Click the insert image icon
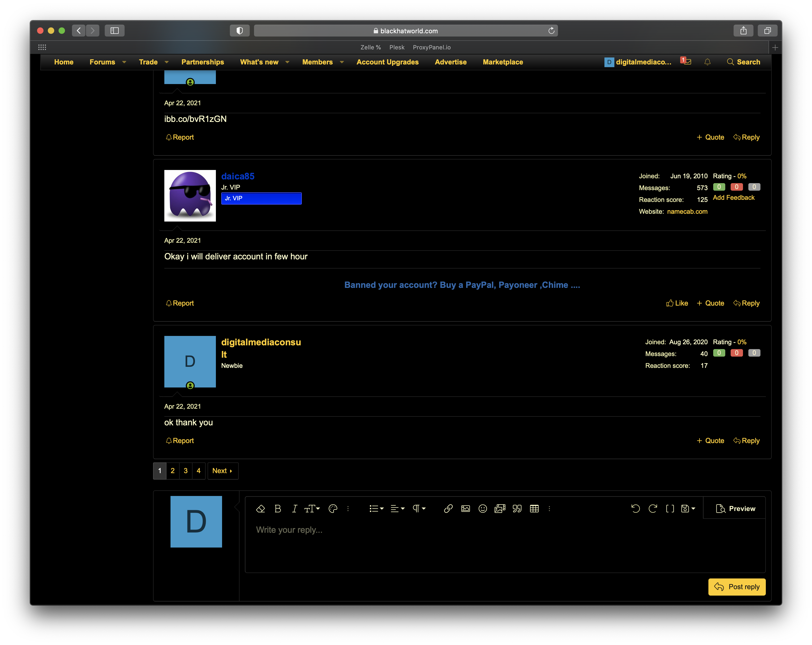 click(466, 509)
